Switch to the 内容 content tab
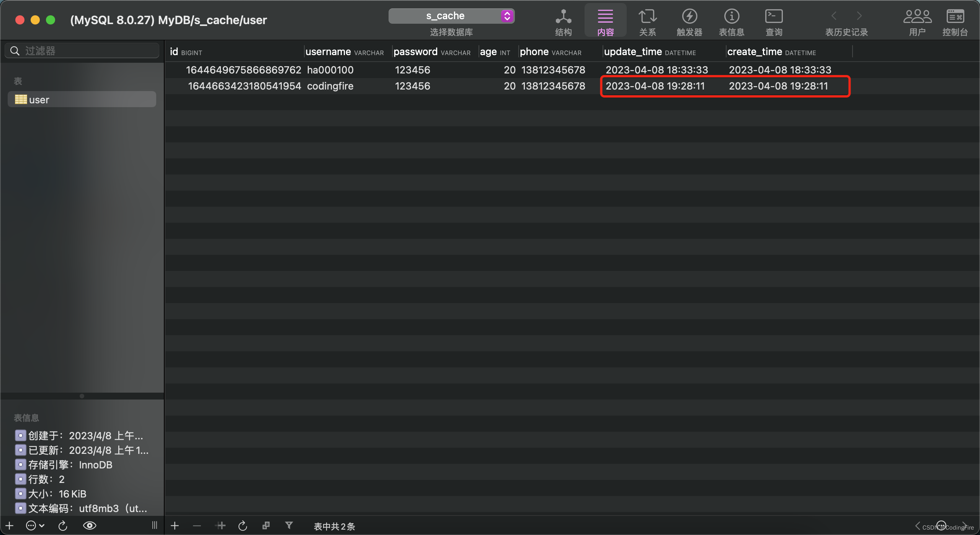980x535 pixels. coord(605,22)
